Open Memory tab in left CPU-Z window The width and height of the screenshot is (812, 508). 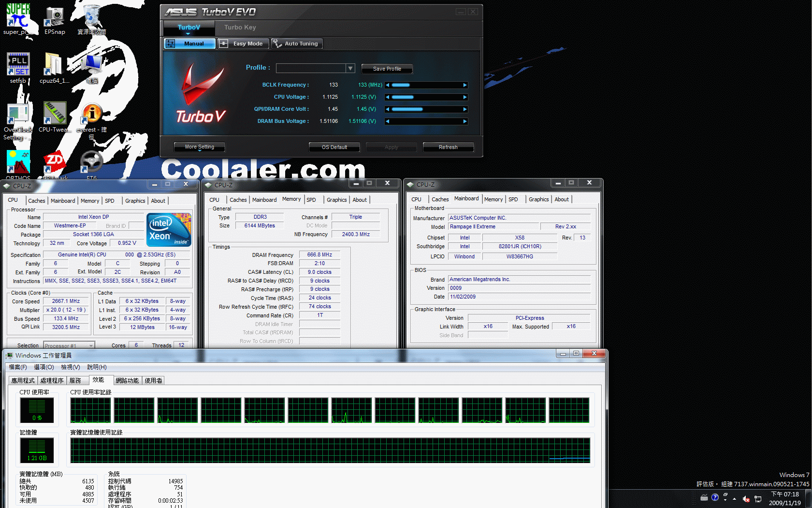point(90,201)
